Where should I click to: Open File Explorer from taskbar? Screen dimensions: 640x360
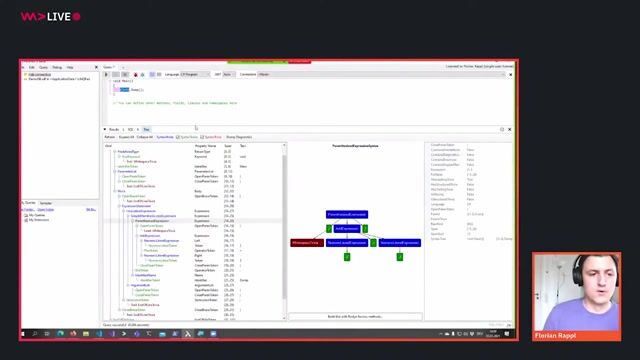86,334
